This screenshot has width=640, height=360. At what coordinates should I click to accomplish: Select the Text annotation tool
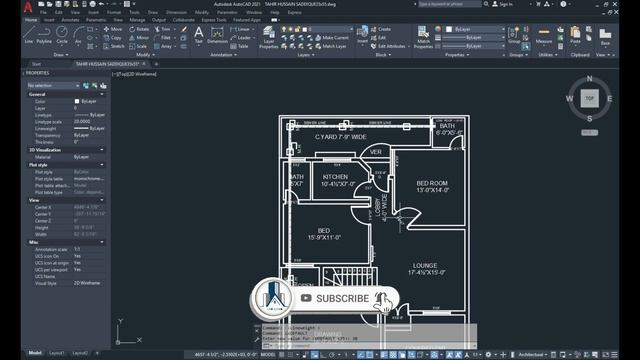tap(198, 35)
